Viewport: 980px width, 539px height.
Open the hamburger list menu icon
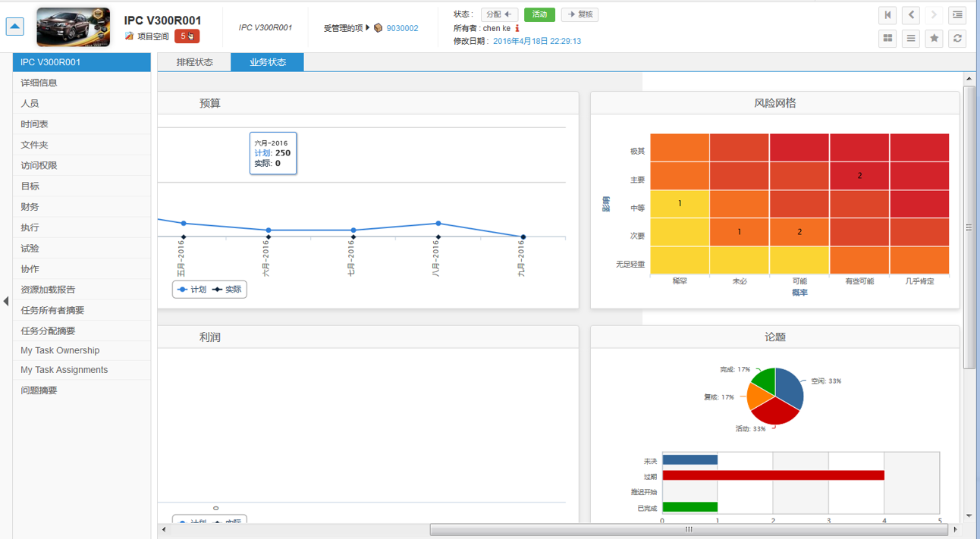coord(911,39)
